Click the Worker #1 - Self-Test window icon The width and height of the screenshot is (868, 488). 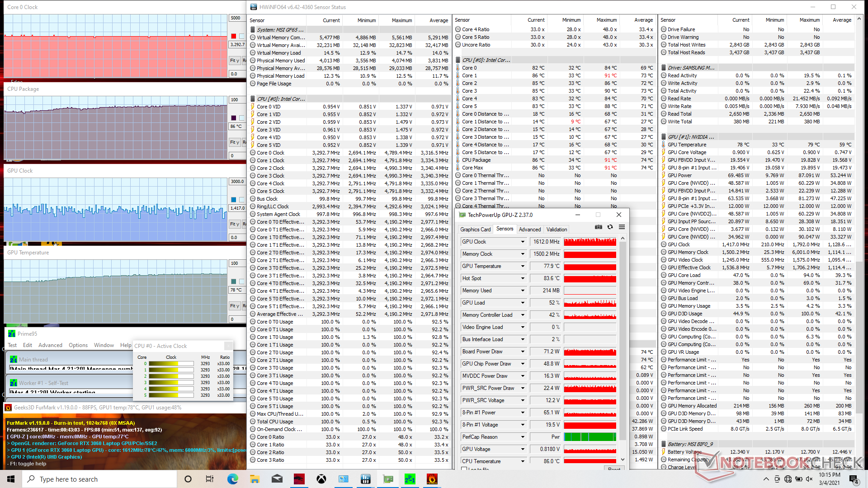(x=14, y=383)
